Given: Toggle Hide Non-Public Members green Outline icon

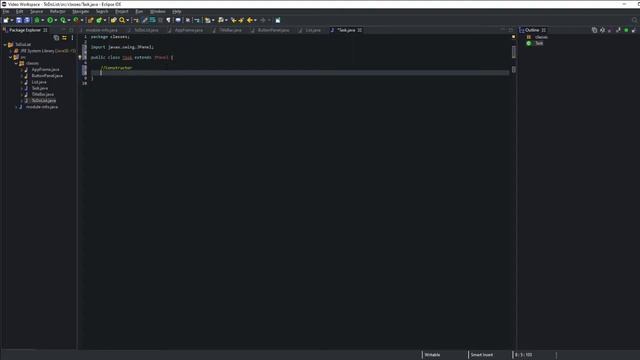Looking at the screenshot, I should click(x=626, y=30).
